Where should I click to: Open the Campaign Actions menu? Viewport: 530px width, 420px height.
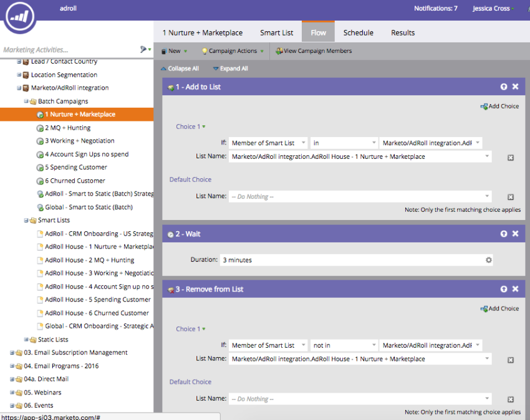(x=233, y=51)
